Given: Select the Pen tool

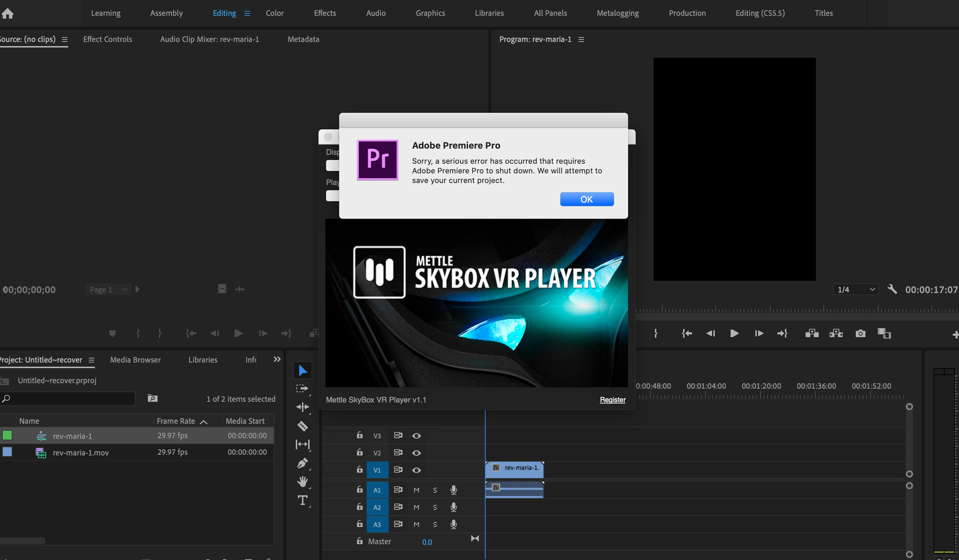Looking at the screenshot, I should coord(303,463).
